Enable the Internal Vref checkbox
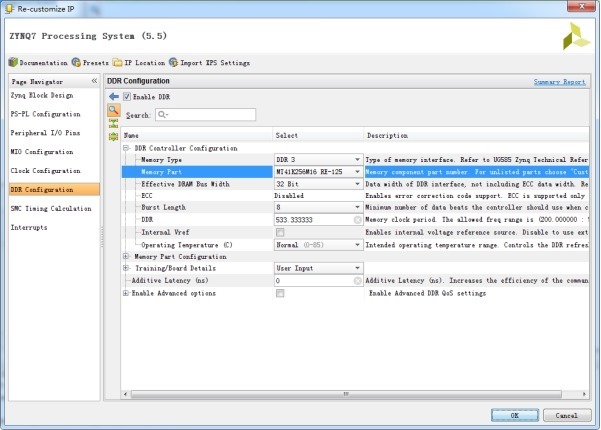 (280, 232)
